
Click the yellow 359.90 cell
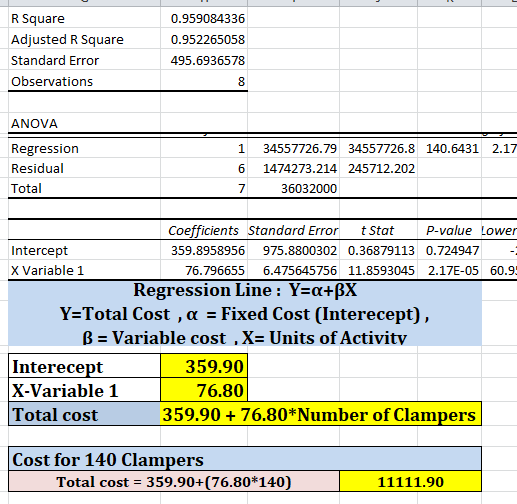point(204,367)
